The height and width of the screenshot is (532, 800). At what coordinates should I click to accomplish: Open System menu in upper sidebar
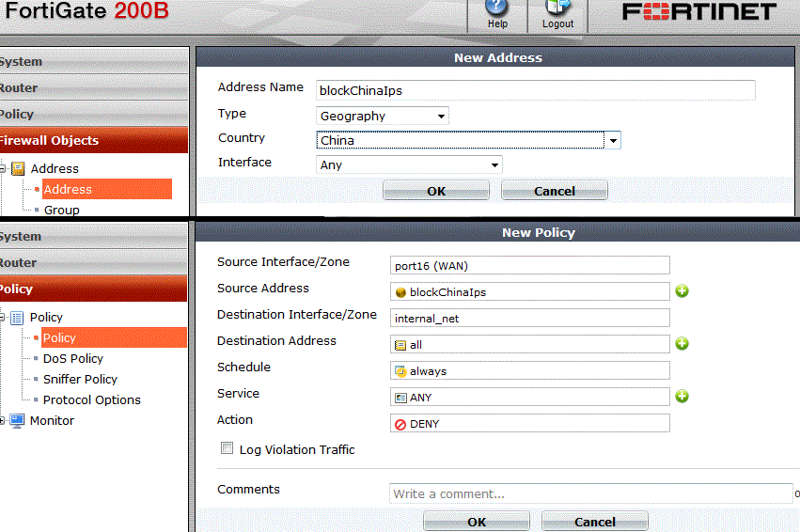(94, 61)
